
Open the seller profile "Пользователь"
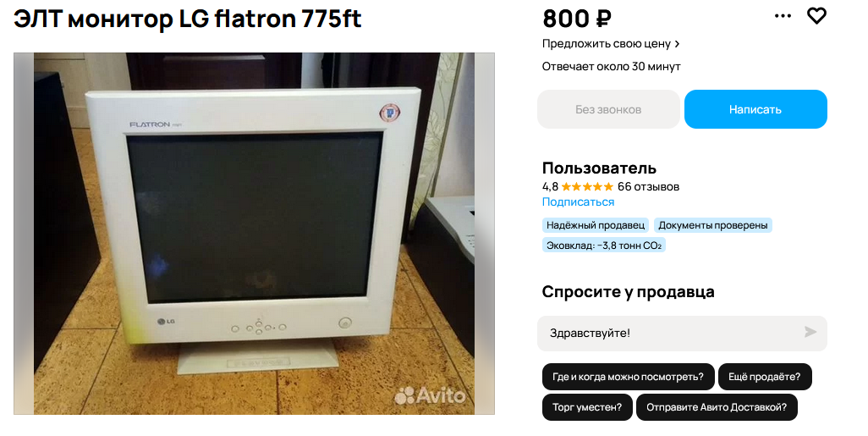pyautogui.click(x=599, y=168)
